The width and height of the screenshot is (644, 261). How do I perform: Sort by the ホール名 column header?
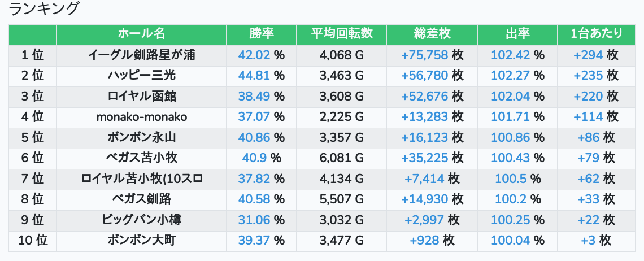click(141, 34)
